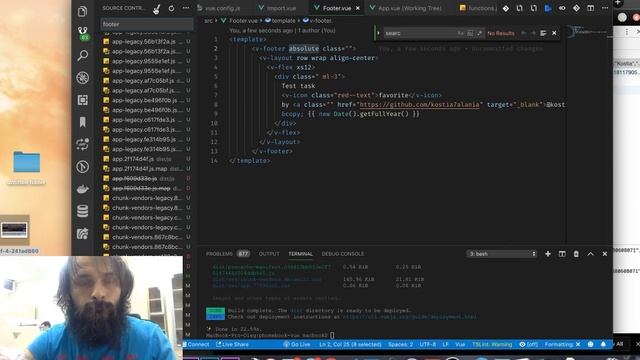Click Ln 2, Col 25 status entry
640x360 pixels.
click(350, 344)
